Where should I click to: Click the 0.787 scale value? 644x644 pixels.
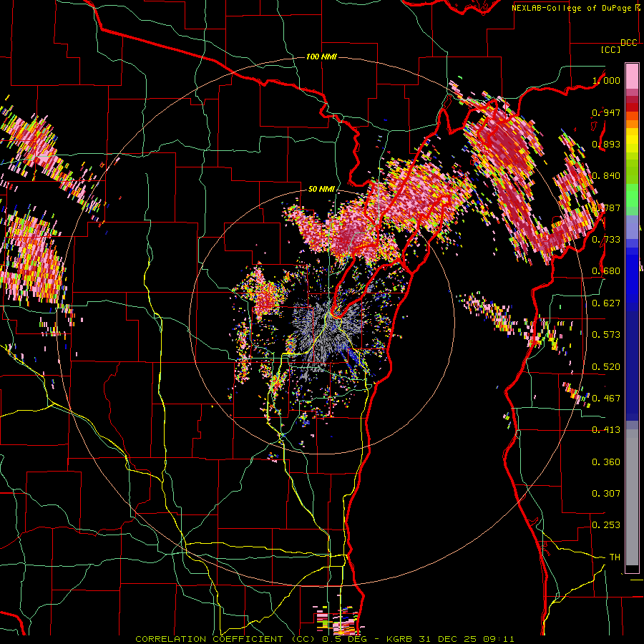[606, 208]
